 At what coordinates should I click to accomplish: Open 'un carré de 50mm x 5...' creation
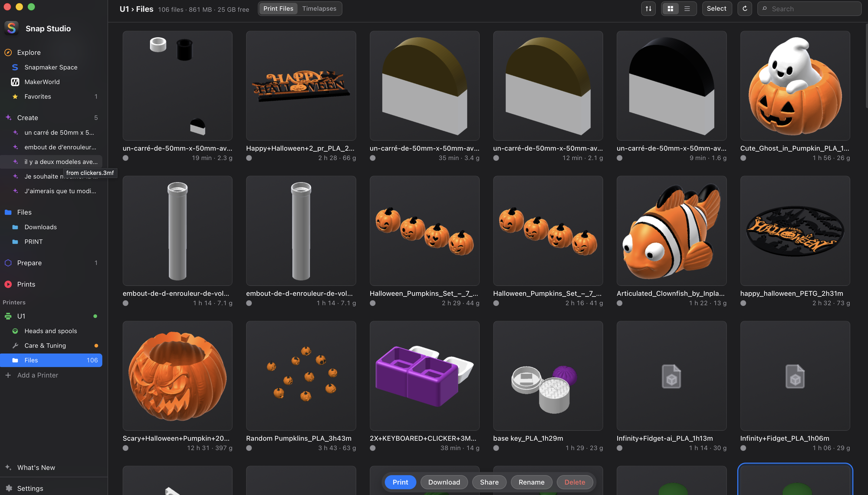(51, 132)
